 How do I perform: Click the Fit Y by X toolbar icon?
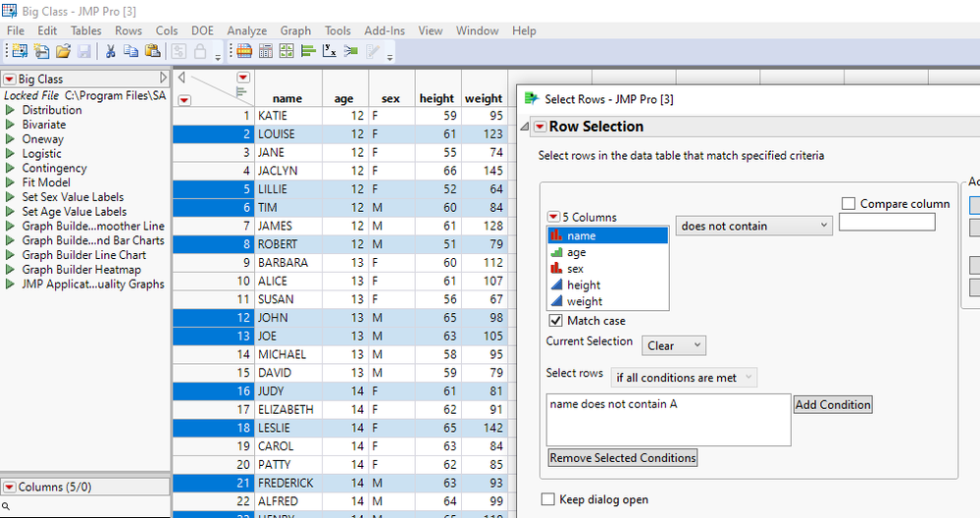330,51
